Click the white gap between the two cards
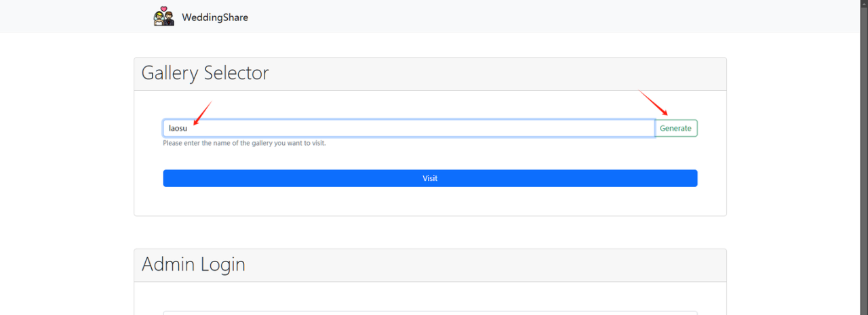The image size is (868, 315). pos(430,232)
